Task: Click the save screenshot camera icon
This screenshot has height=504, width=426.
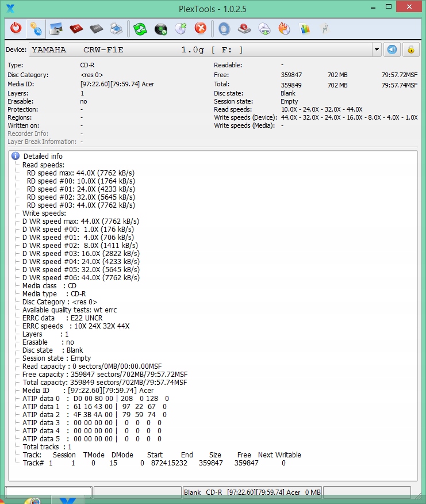Action: pos(56,29)
